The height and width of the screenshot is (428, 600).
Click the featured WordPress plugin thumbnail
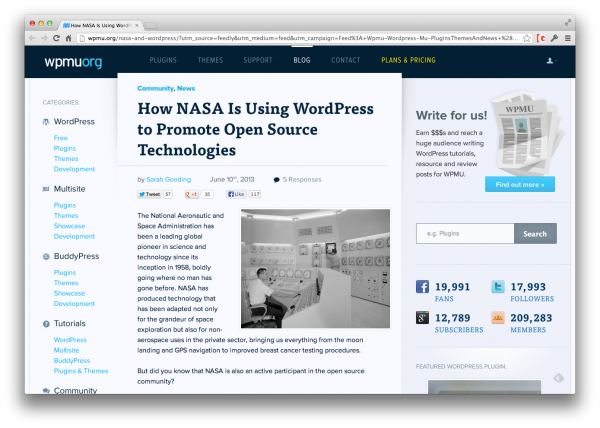484,387
